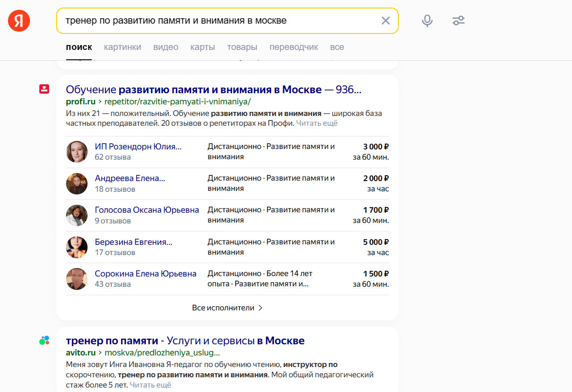Click inside the search input field
Viewport: 572px width, 392px height.
tap(223, 21)
